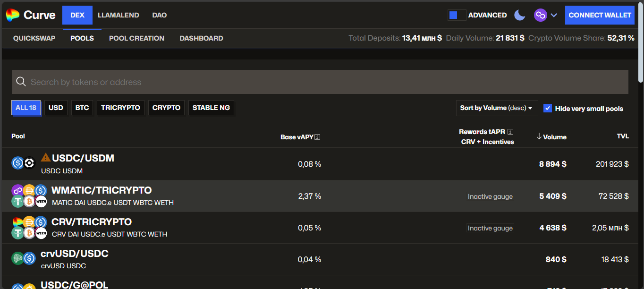Click the 2,37 % vAPY value
Viewport: 644px width, 289px height.
click(x=310, y=196)
